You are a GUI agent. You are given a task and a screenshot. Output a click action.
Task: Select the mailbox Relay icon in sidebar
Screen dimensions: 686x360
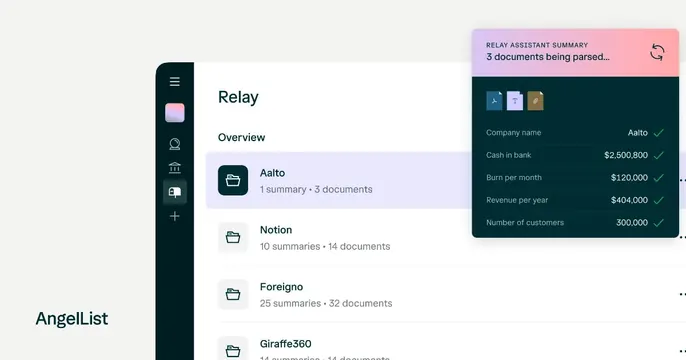[175, 192]
